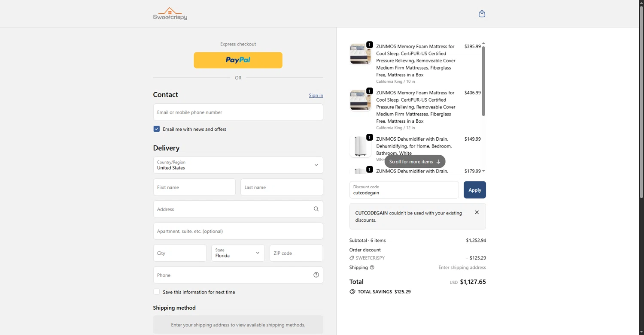Click the order summary list scrollbar
This screenshot has height=335, width=644.
tap(483, 81)
